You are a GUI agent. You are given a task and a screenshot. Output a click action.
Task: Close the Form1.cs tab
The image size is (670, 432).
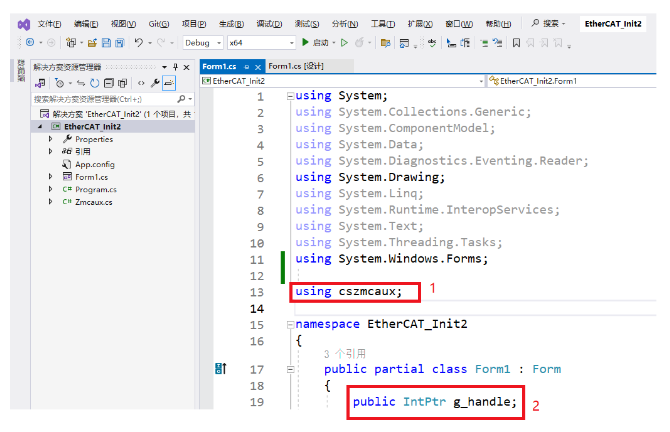pyautogui.click(x=258, y=67)
